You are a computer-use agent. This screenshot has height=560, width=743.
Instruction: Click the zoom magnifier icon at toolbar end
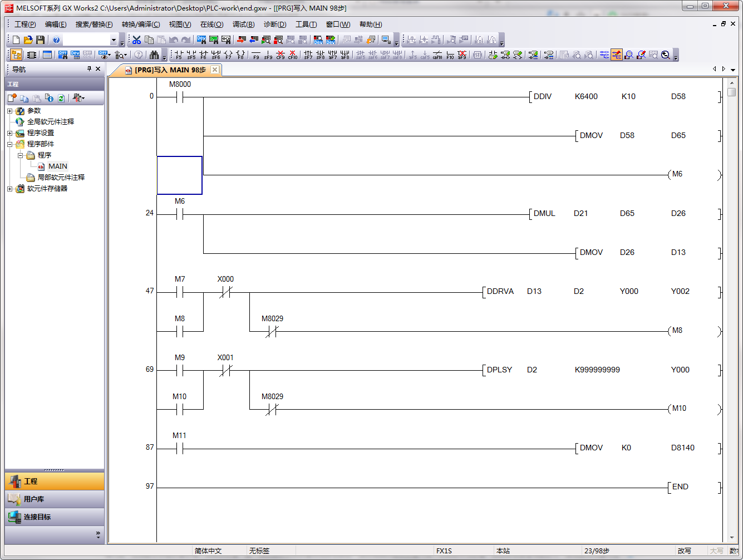point(666,55)
